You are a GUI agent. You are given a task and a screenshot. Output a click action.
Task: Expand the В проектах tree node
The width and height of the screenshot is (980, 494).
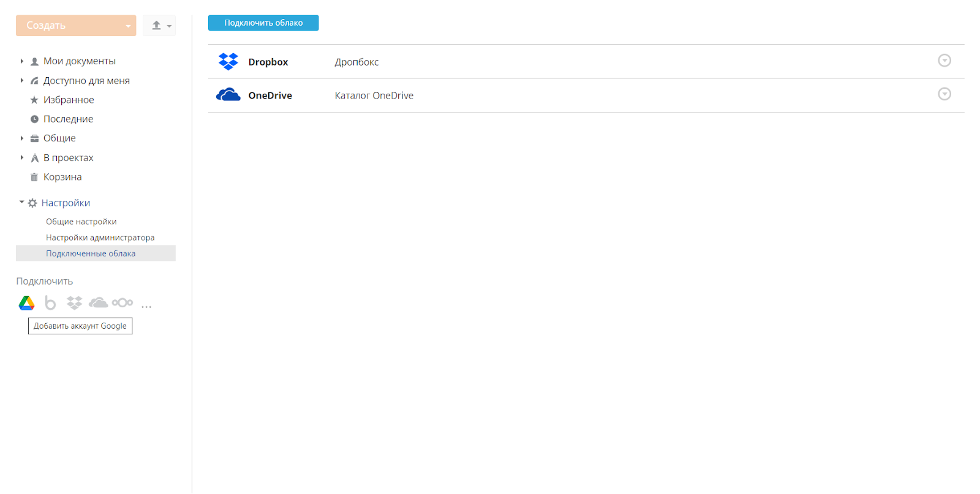21,157
